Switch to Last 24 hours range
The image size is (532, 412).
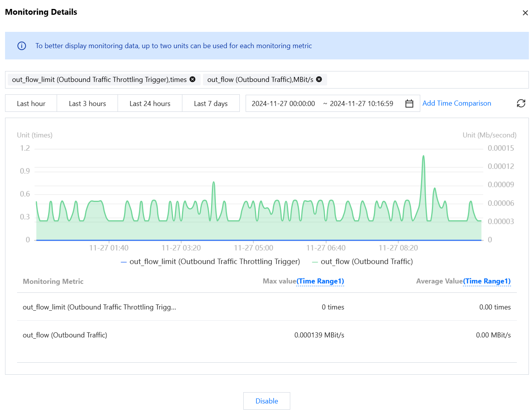click(x=150, y=104)
